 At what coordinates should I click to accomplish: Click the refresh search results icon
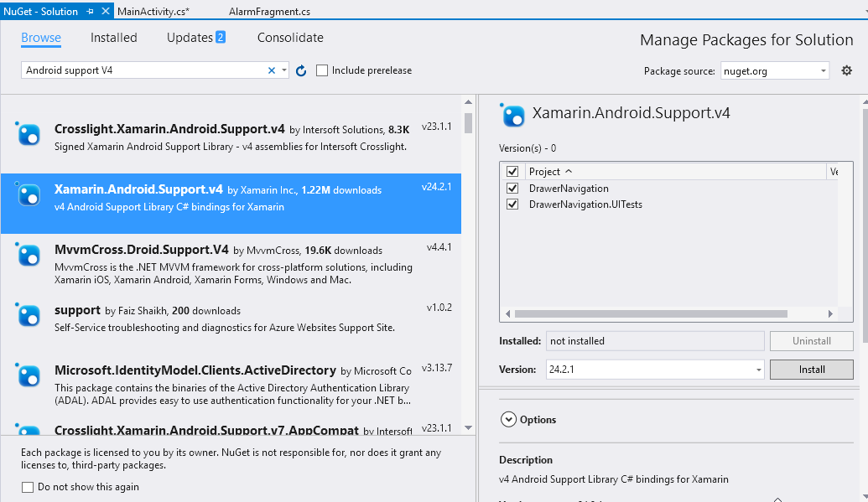[301, 71]
